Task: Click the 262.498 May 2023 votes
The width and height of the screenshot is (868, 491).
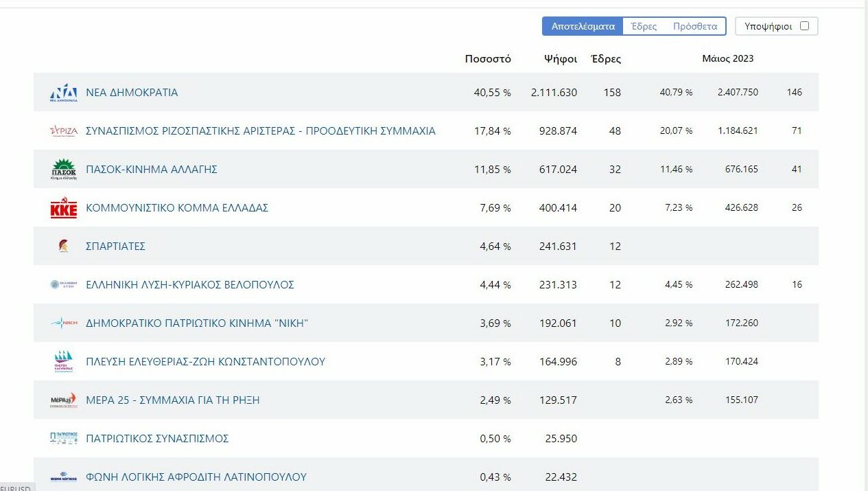Action: (x=742, y=284)
